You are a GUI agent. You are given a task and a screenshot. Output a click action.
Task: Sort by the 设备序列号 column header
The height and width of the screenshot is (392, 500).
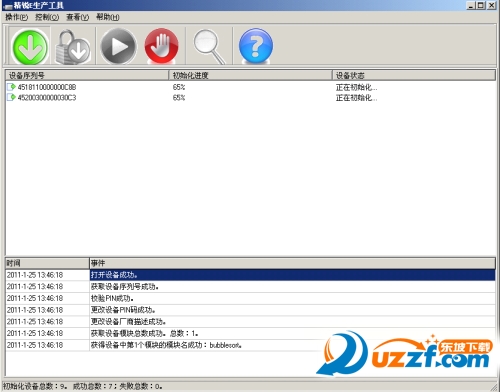(x=87, y=75)
